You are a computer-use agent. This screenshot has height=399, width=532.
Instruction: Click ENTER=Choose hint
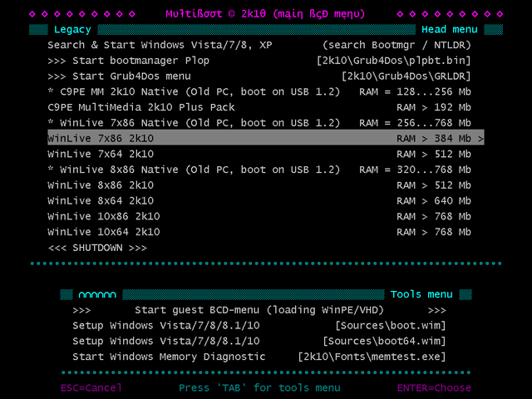point(434,388)
